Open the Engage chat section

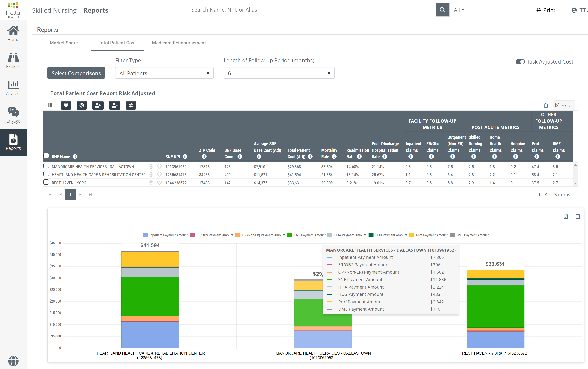click(x=13, y=115)
